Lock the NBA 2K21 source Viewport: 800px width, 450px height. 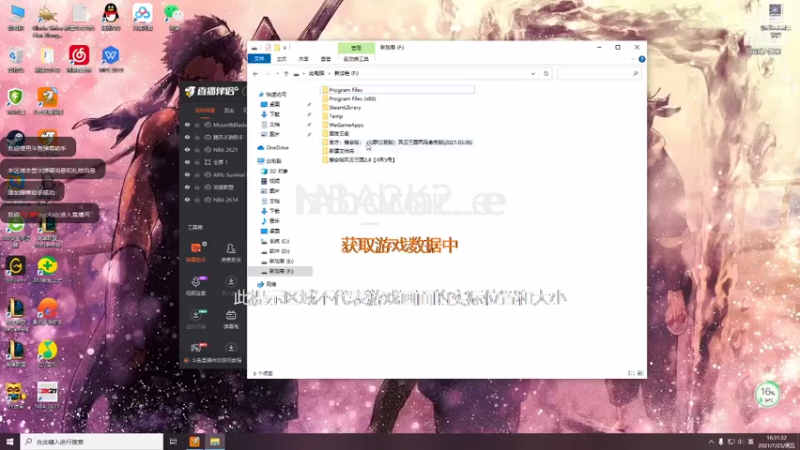197,150
